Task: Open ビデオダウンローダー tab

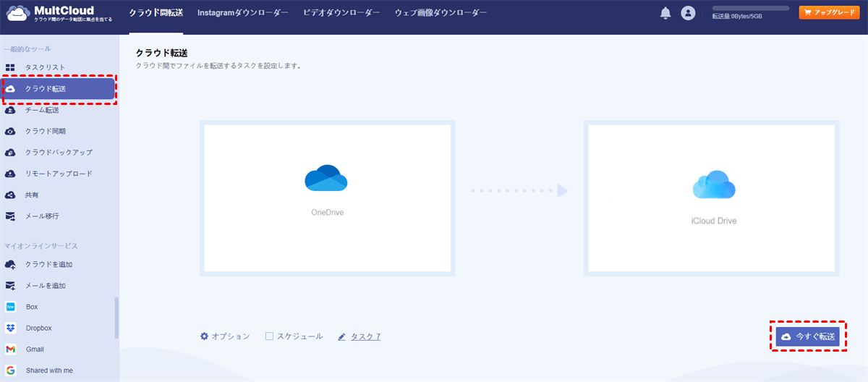Action: pyautogui.click(x=341, y=13)
